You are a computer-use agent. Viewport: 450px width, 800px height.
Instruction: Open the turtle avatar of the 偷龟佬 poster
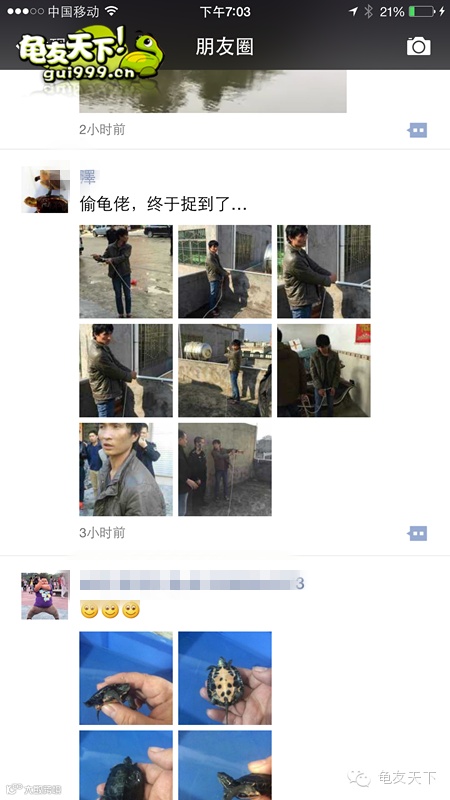click(45, 190)
